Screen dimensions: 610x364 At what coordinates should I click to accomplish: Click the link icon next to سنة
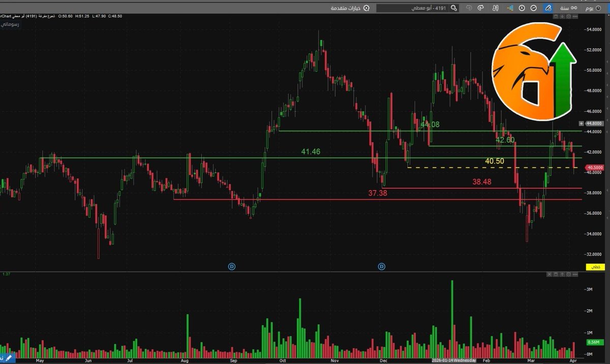[574, 8]
